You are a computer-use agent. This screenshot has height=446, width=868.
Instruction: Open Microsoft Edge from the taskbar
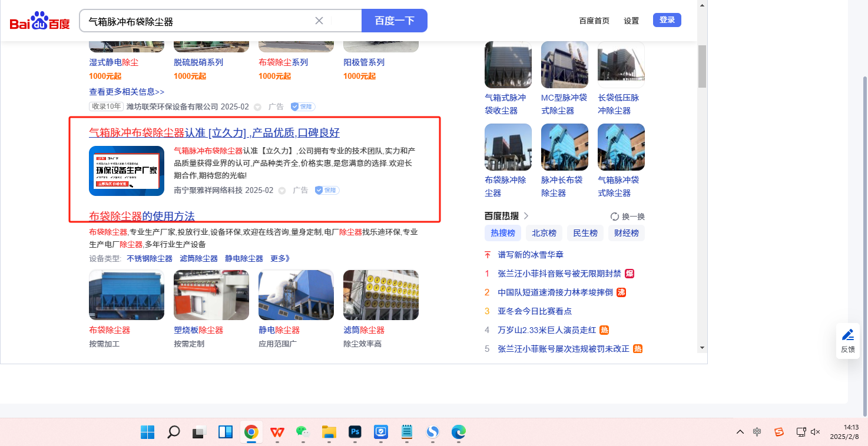pyautogui.click(x=459, y=432)
